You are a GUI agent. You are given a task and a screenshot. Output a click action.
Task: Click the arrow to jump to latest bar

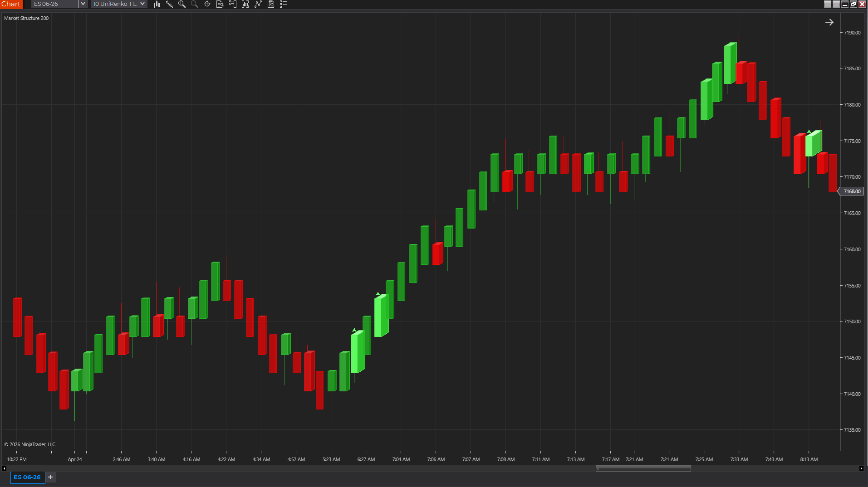point(829,22)
